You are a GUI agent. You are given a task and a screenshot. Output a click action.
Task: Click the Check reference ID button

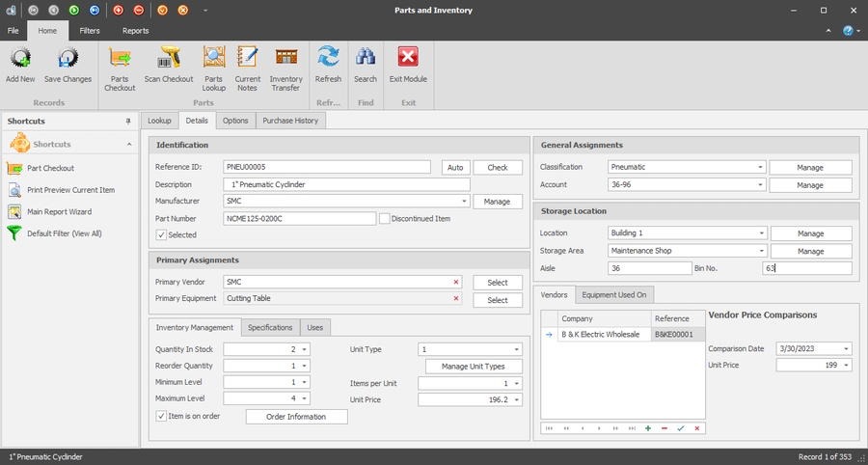tap(498, 168)
